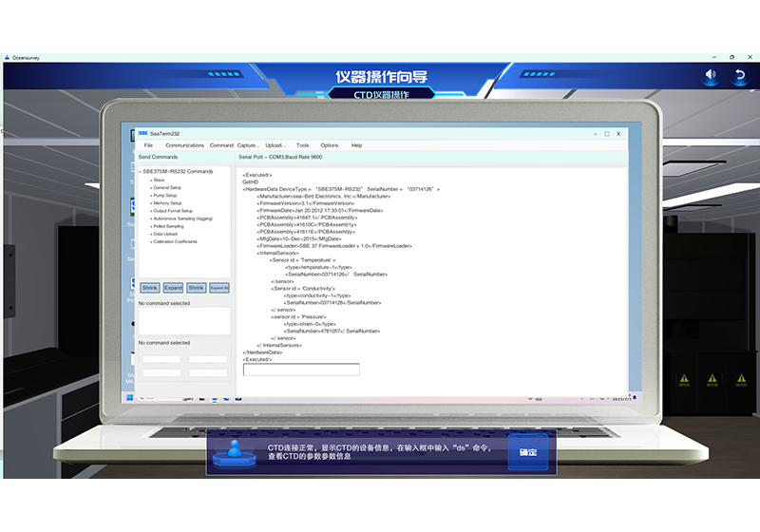Click the sensor id Pressure output line
Viewport: 760px width, 532px height.
(298, 317)
